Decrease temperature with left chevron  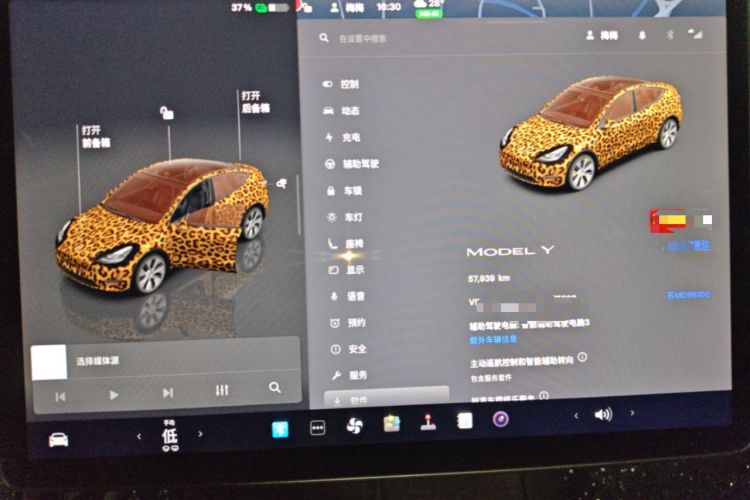pos(139,436)
